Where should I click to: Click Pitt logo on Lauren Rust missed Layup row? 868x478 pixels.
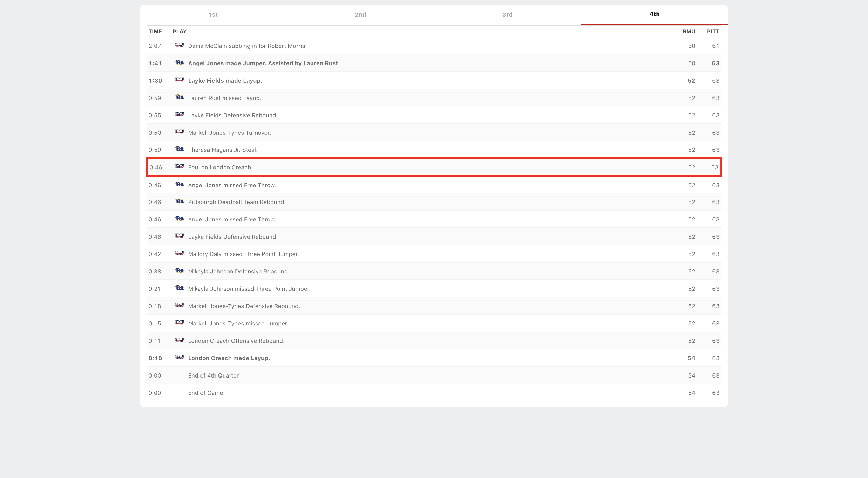[x=179, y=97]
